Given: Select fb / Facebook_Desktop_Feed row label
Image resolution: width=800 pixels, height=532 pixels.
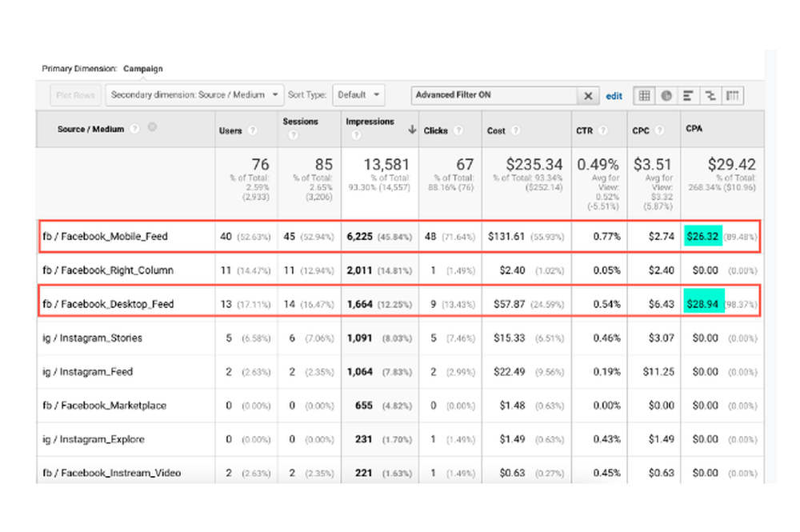Looking at the screenshot, I should (x=108, y=304).
